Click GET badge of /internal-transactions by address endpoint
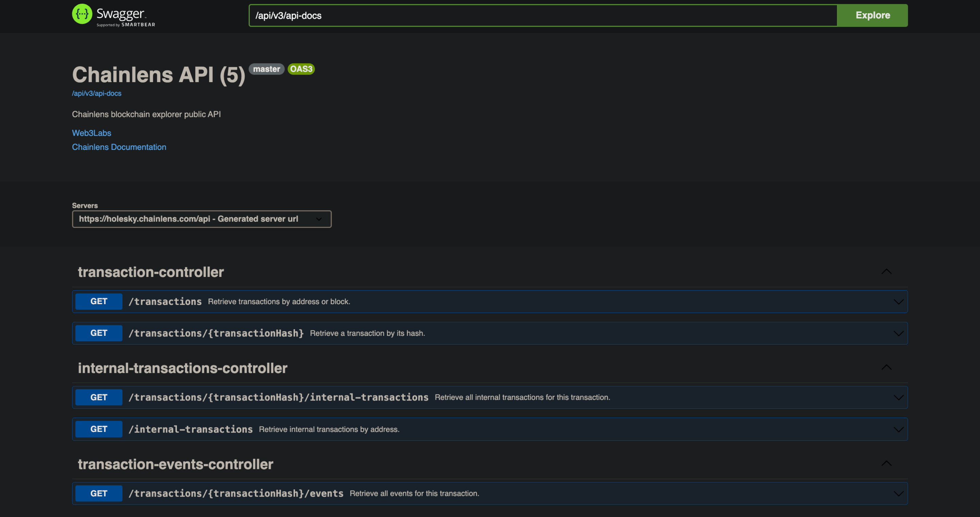 click(99, 429)
